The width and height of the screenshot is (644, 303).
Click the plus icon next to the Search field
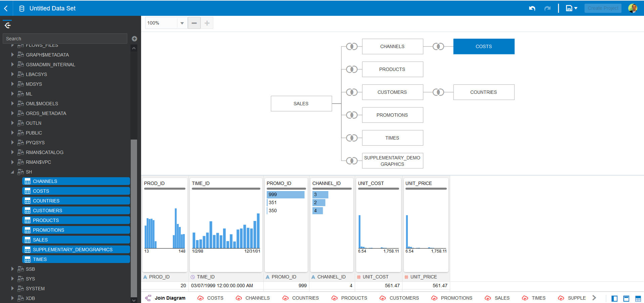coord(134,38)
